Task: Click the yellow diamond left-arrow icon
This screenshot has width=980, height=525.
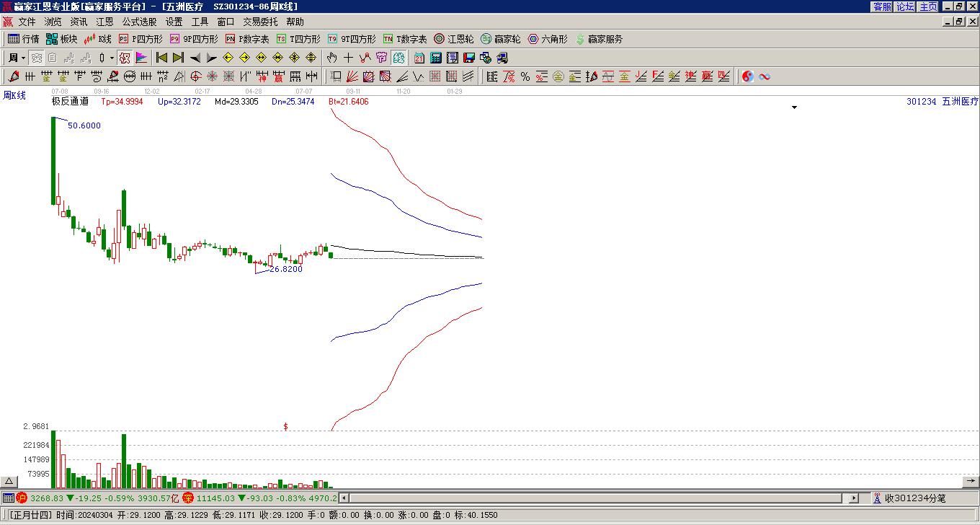Action: (228, 58)
